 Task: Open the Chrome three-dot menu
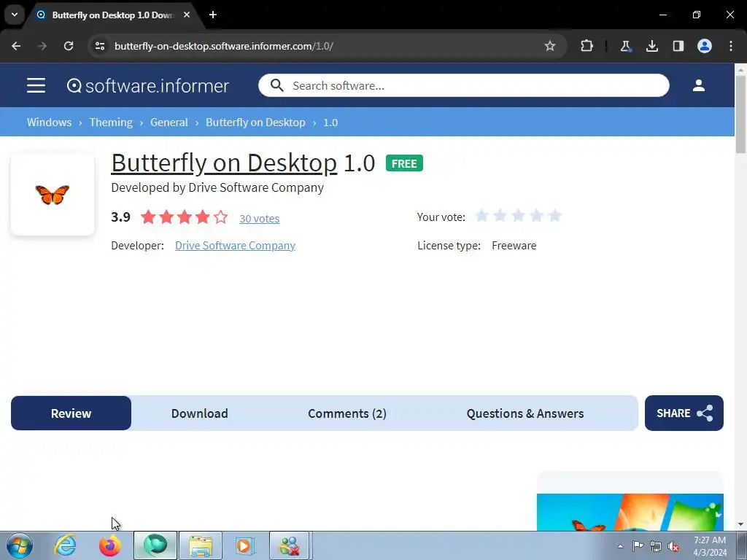(x=731, y=46)
